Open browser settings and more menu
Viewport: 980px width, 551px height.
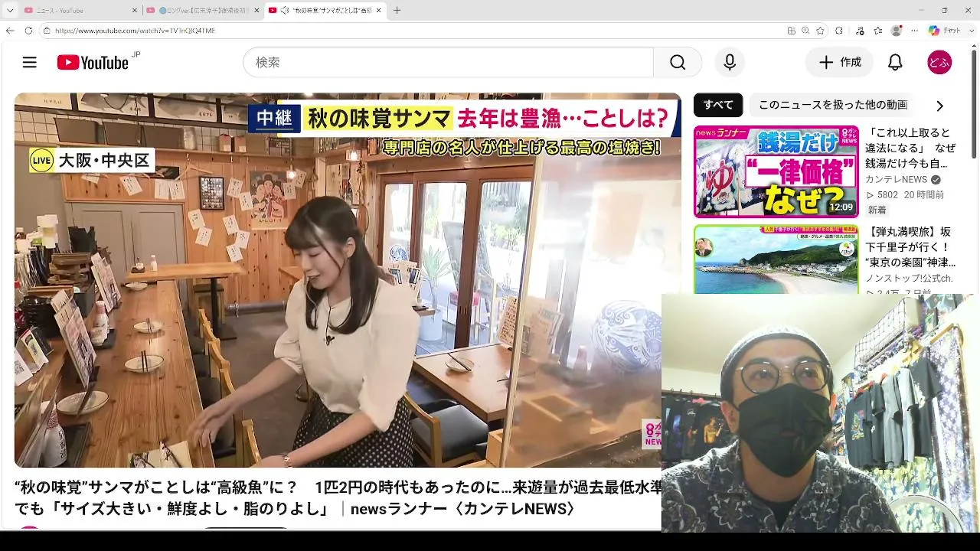[914, 31]
